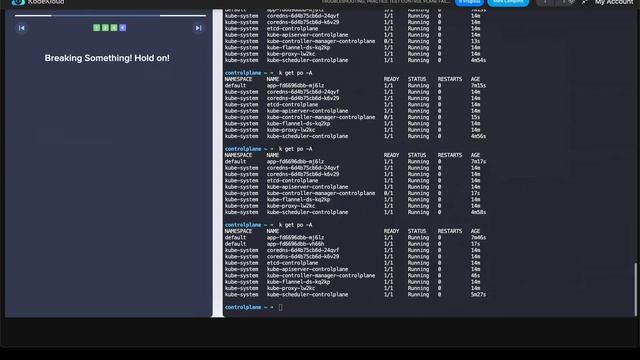Click the 'Breaking Something! Hold on!' message
This screenshot has width=640, height=360.
click(107, 58)
